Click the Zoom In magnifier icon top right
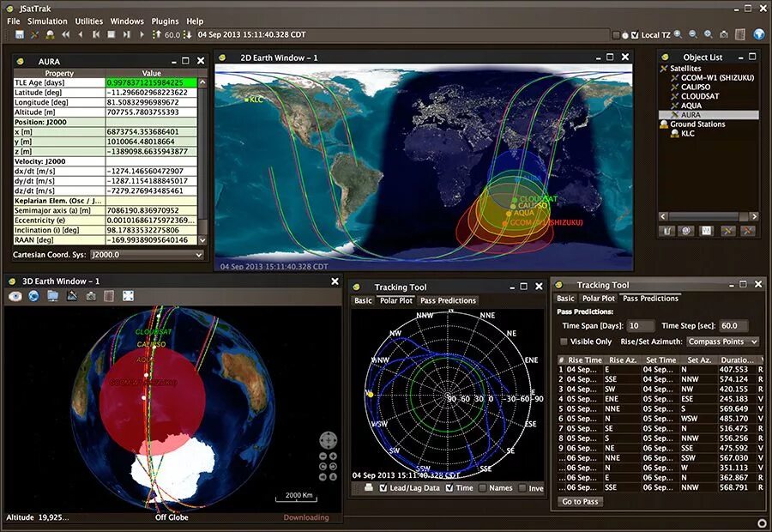Viewport: 772px width, 532px height. pyautogui.click(x=678, y=34)
